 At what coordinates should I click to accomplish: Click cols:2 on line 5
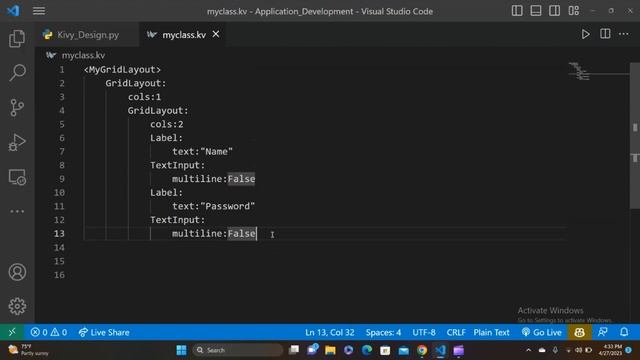(167, 124)
